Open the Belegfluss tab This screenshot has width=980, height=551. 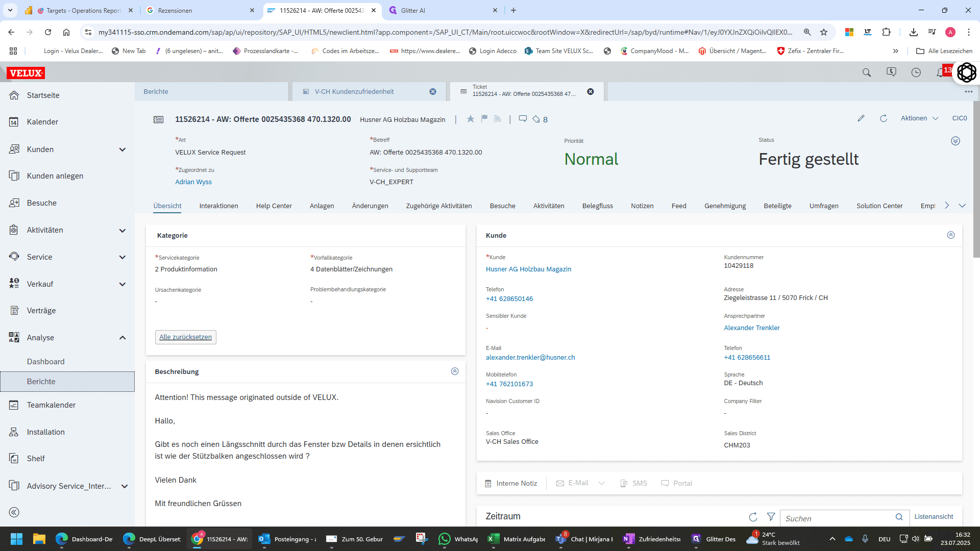pyautogui.click(x=598, y=206)
